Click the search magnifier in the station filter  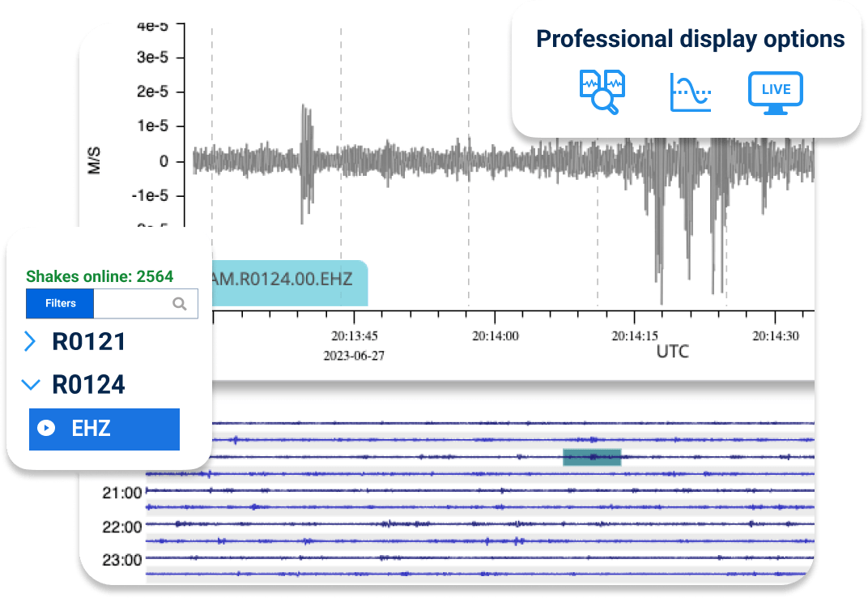(x=179, y=303)
